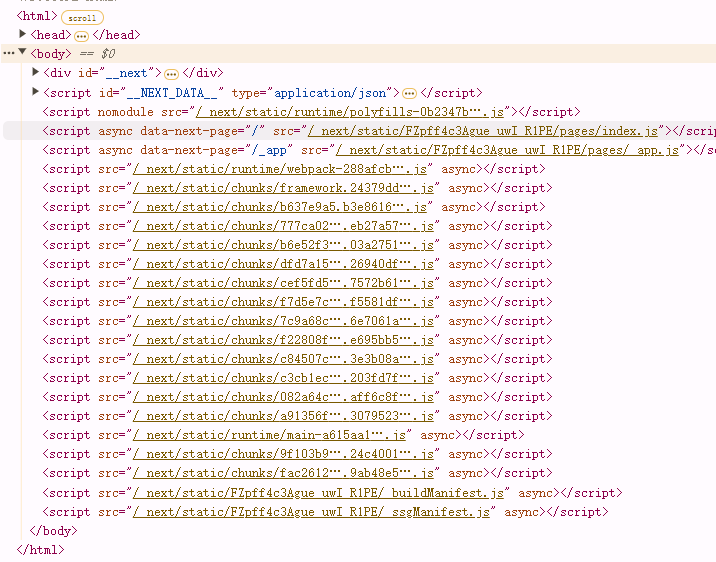Open dfd7a15 chunk script link
This screenshot has height=562, width=716.
tap(283, 264)
